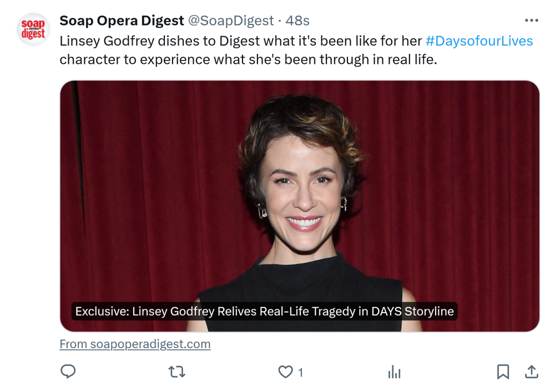Click the Soap Opera Digest profile avatar
Image resolution: width=555 pixels, height=392 pixels.
[x=33, y=29]
